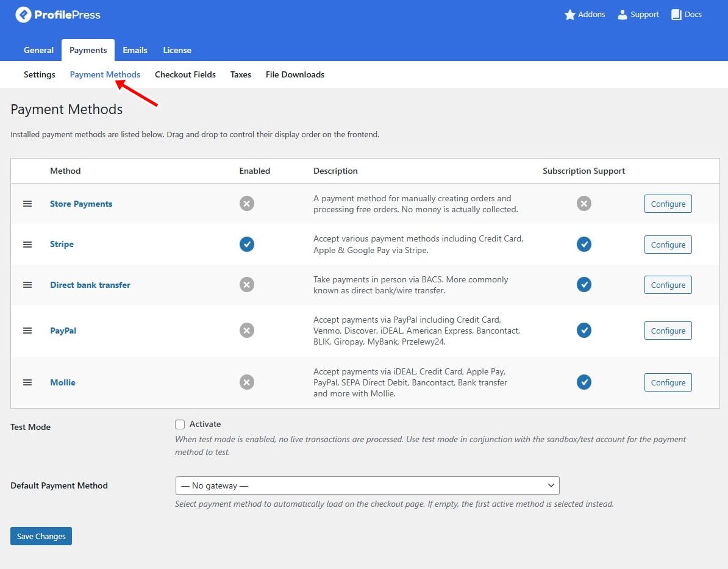Click the Docs book icon
The image size is (728, 569).
[x=676, y=15]
